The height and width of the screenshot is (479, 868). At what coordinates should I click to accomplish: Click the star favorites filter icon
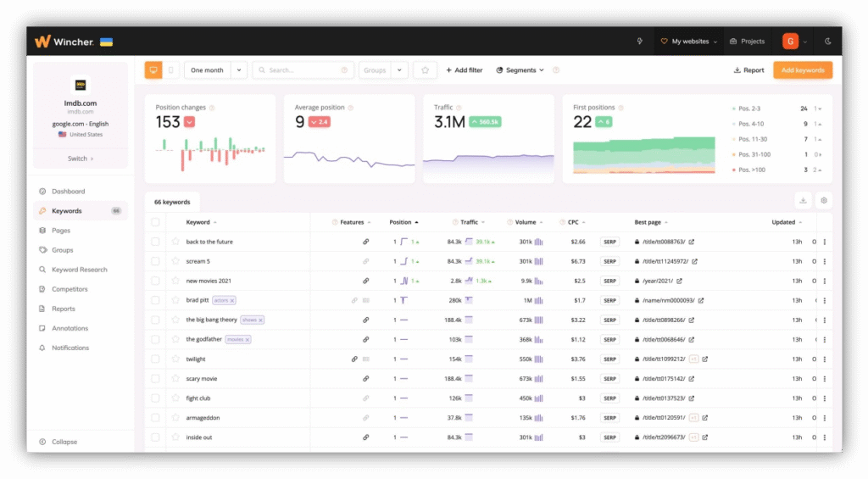point(426,70)
